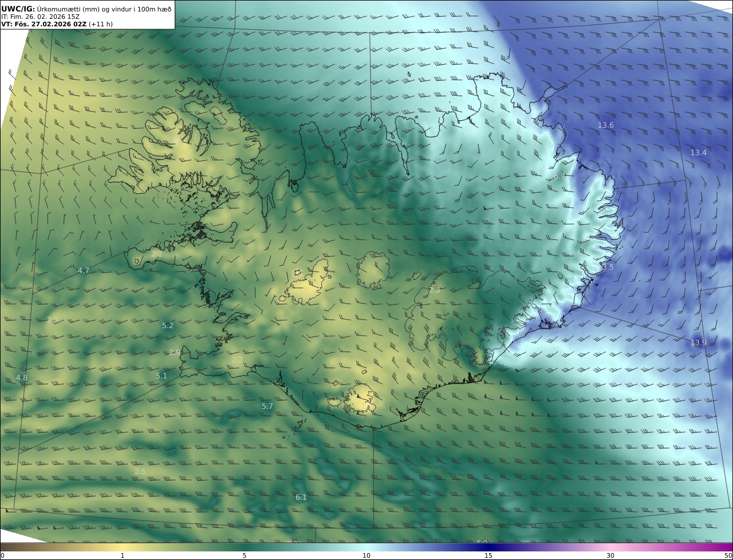733x560 pixels.
Task: Click the colorbar tick label 50
Action: 728,555
